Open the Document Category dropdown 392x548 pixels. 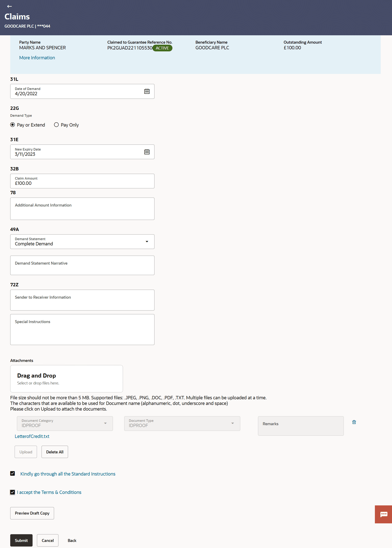tap(105, 423)
